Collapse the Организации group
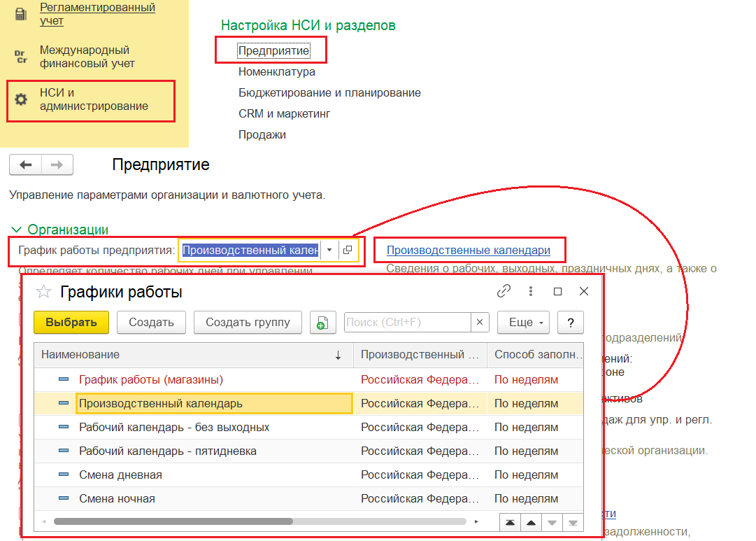The width and height of the screenshot is (756, 541). click(x=16, y=230)
